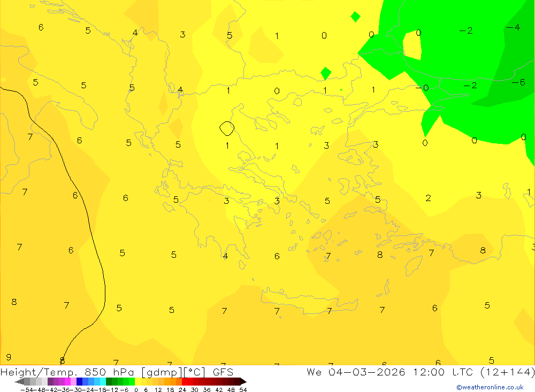Screen dimensions: 535x392
Task: Click the '12:00 UTC' time text
Action: [443, 372]
